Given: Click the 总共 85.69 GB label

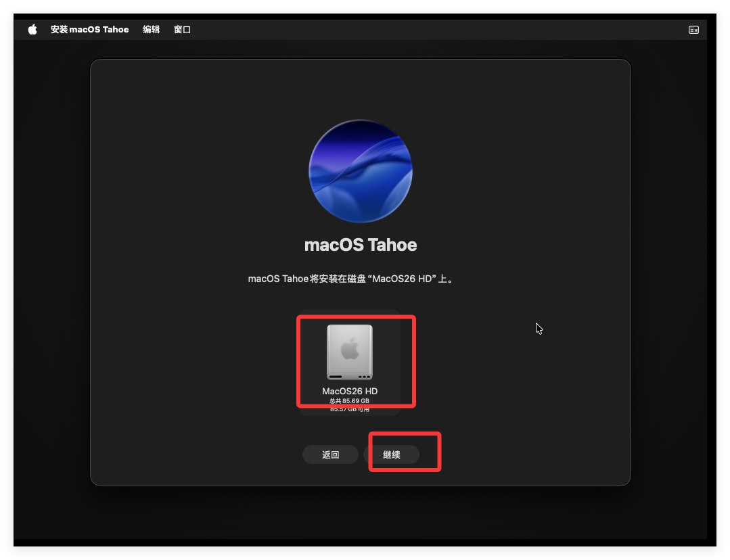Looking at the screenshot, I should pyautogui.click(x=349, y=401).
